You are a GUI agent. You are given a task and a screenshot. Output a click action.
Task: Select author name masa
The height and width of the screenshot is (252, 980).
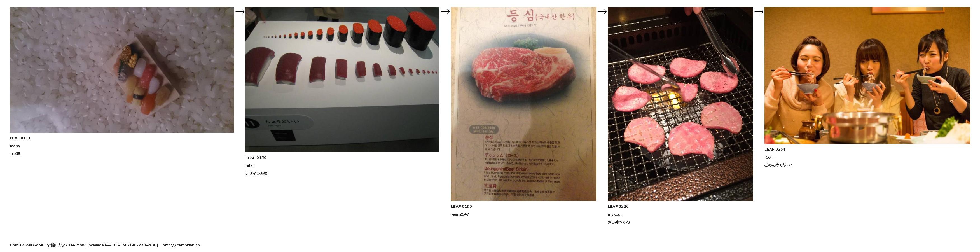(15, 146)
